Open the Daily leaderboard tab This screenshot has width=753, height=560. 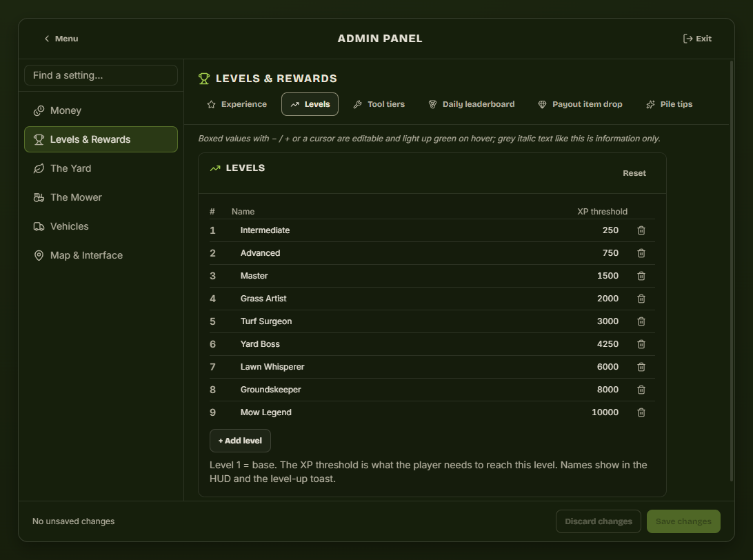(x=472, y=104)
